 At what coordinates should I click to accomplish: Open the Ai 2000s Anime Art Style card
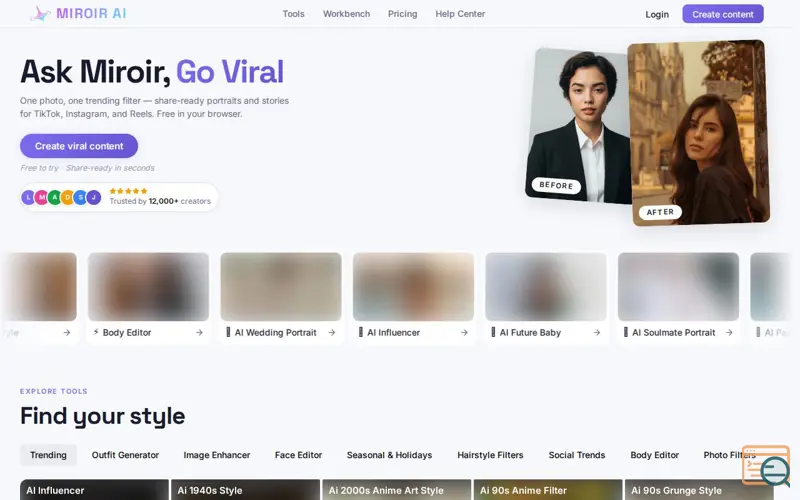tap(397, 490)
